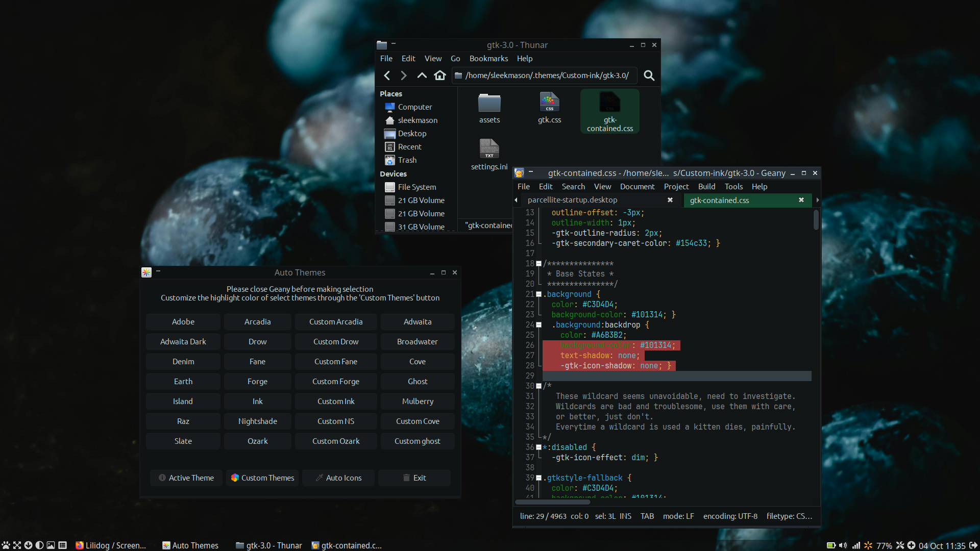The image size is (980, 551).
Task: Open Geany's Build menu
Action: pyautogui.click(x=706, y=187)
